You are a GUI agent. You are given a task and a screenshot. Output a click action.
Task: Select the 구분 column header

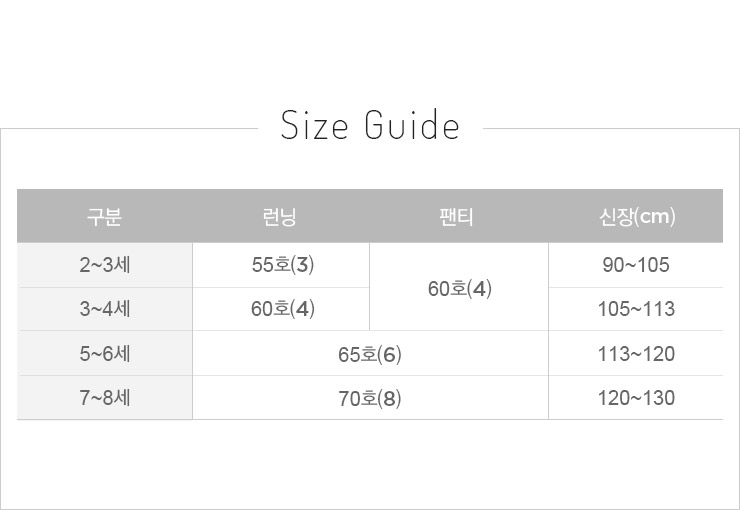coord(104,216)
